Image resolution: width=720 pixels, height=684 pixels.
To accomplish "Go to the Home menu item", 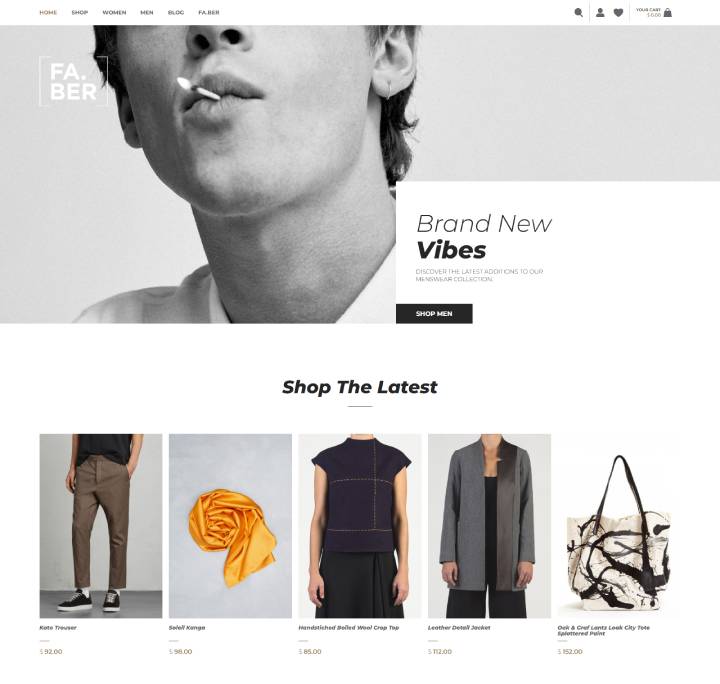I will [x=48, y=12].
